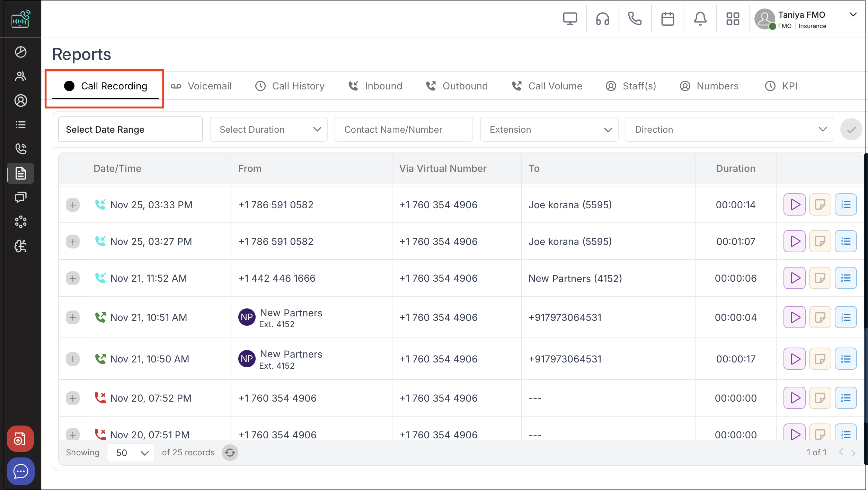Open the Direction dropdown

729,130
